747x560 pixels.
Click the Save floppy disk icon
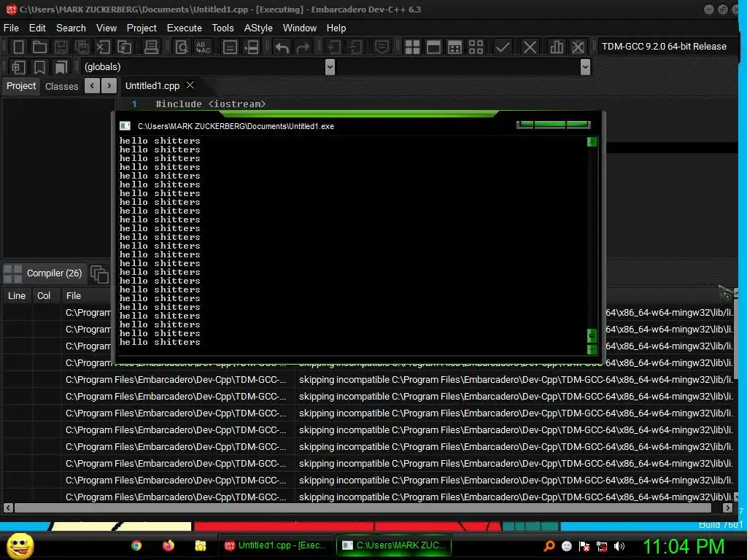coord(61,47)
